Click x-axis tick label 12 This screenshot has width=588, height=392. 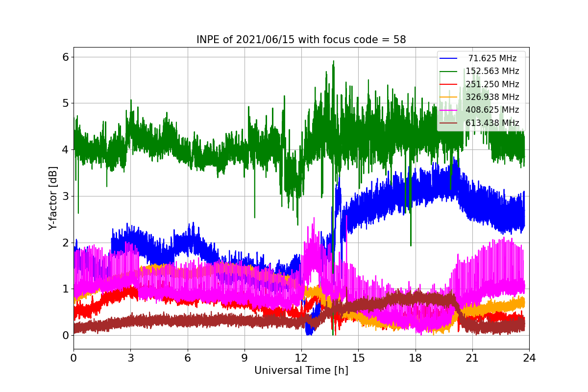coord(301,358)
